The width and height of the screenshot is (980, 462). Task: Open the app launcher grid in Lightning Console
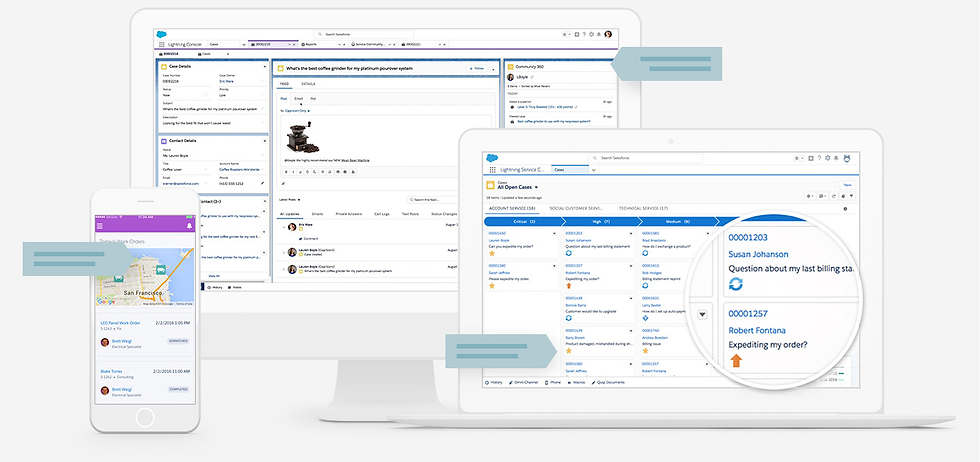coord(161,44)
